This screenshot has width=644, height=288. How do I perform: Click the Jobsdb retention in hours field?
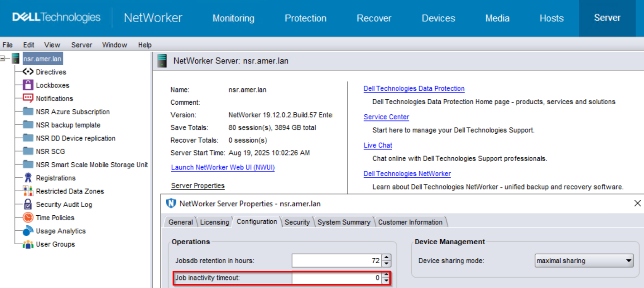[x=337, y=261]
